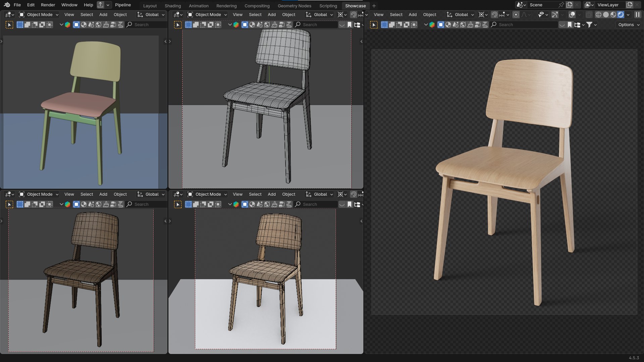644x362 pixels.
Task: Pin the Scene to workspace
Action: [x=561, y=5]
